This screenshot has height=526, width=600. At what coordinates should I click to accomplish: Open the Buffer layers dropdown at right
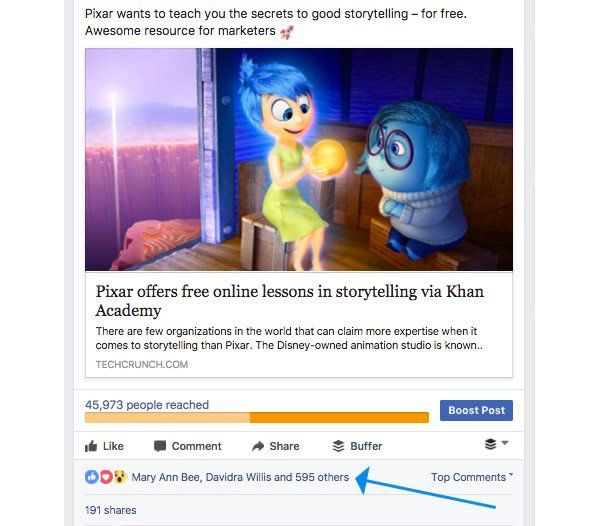[496, 444]
